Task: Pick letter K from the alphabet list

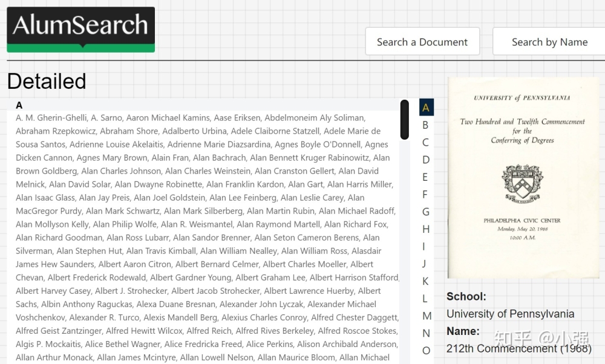Action: tap(425, 281)
